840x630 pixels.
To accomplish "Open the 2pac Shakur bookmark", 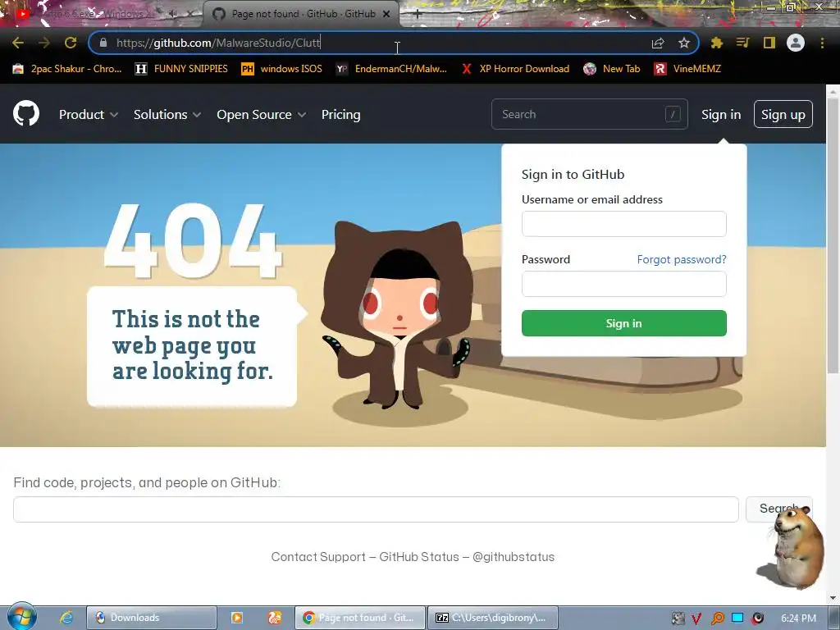I will [x=67, y=69].
